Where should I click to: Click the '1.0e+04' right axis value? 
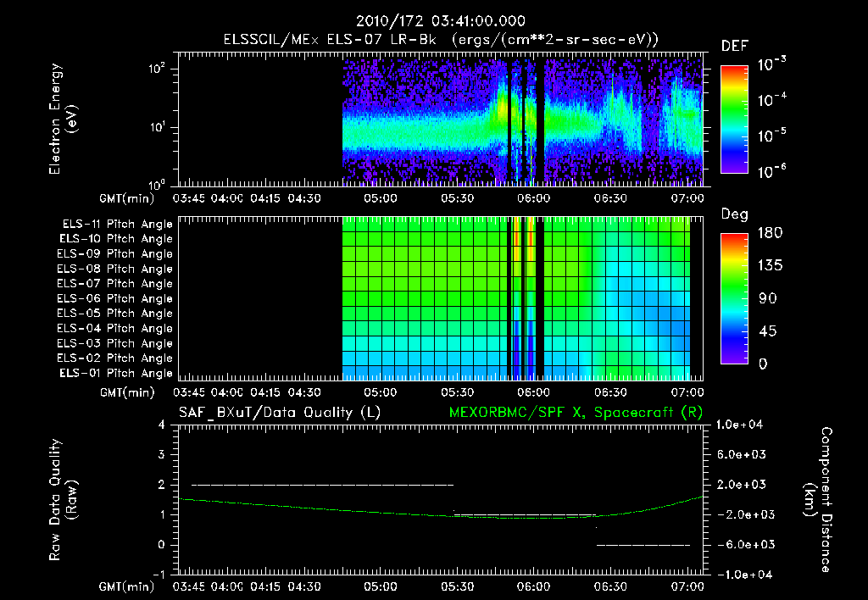tap(739, 425)
